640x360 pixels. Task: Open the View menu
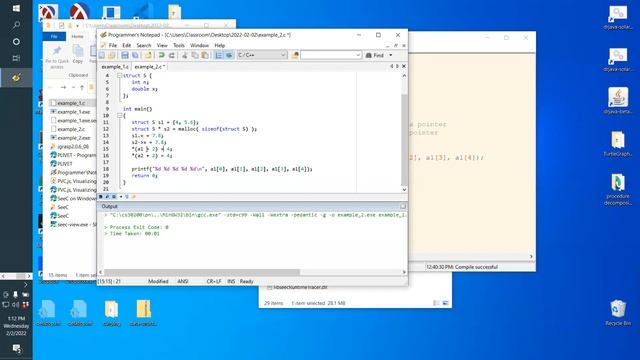[162, 45]
